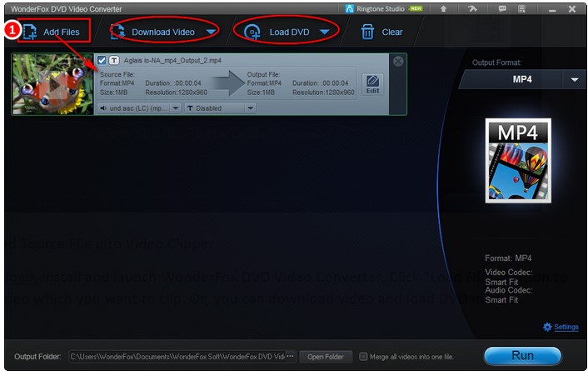Open the feedback chat bubble icon

point(502,8)
